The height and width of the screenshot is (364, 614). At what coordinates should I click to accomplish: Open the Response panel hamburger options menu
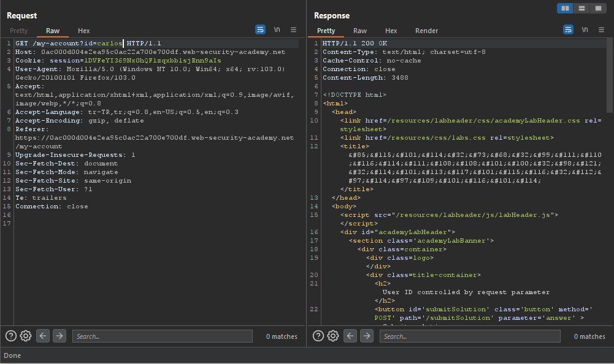coord(602,30)
